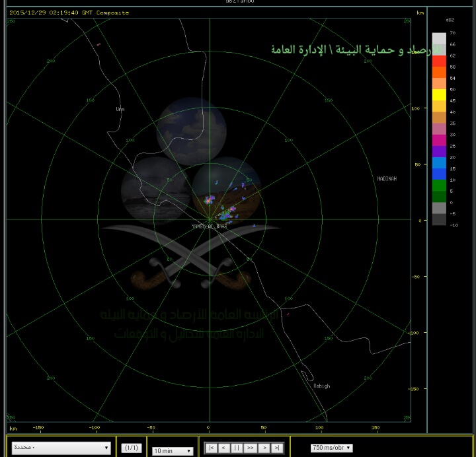Click the timestamp 2015/12/29 02:19:40 GMT Composite

pyautogui.click(x=69, y=13)
